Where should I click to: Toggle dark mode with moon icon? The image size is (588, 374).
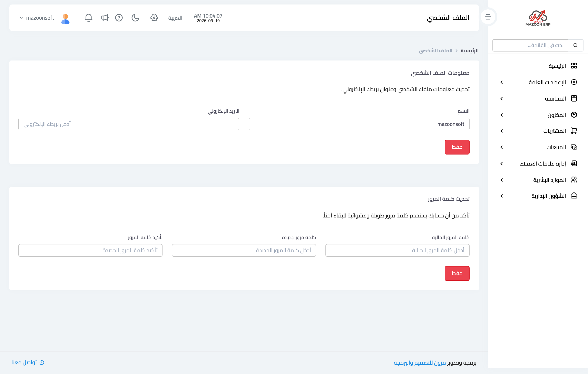(x=135, y=18)
